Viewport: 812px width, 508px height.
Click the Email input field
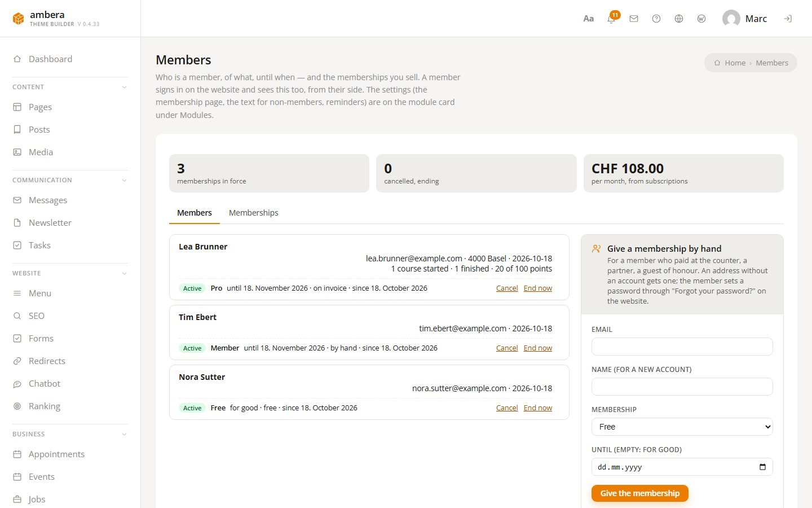click(682, 347)
